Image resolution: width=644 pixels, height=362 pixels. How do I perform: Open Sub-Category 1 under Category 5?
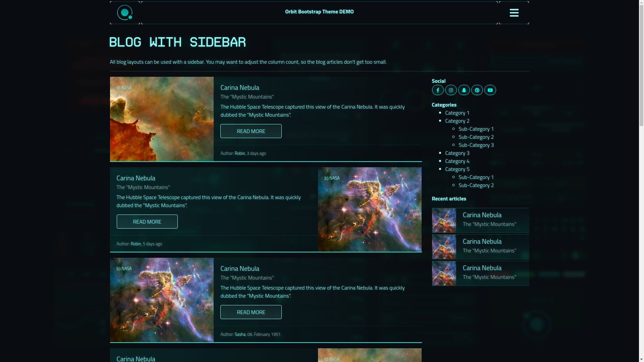476,177
